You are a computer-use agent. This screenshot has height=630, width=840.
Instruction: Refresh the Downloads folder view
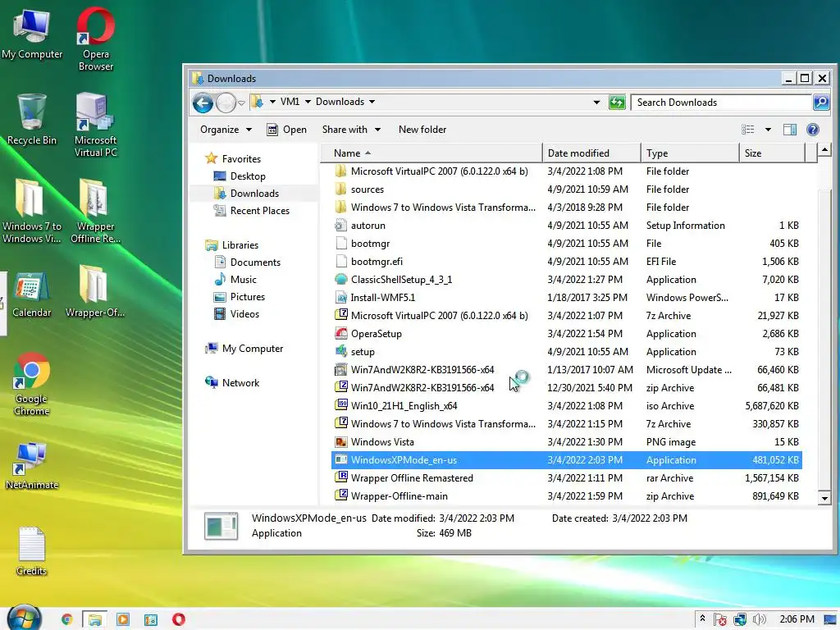617,102
